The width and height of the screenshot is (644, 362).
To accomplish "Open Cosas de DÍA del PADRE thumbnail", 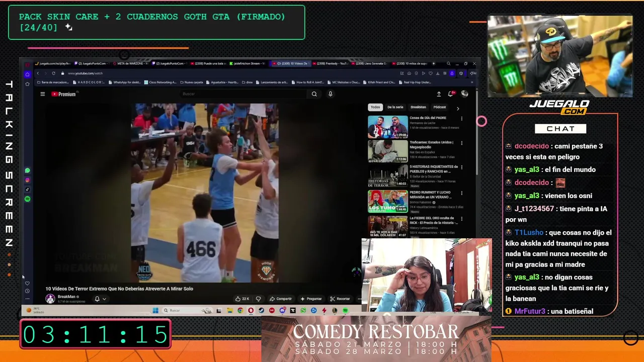I will 387,127.
